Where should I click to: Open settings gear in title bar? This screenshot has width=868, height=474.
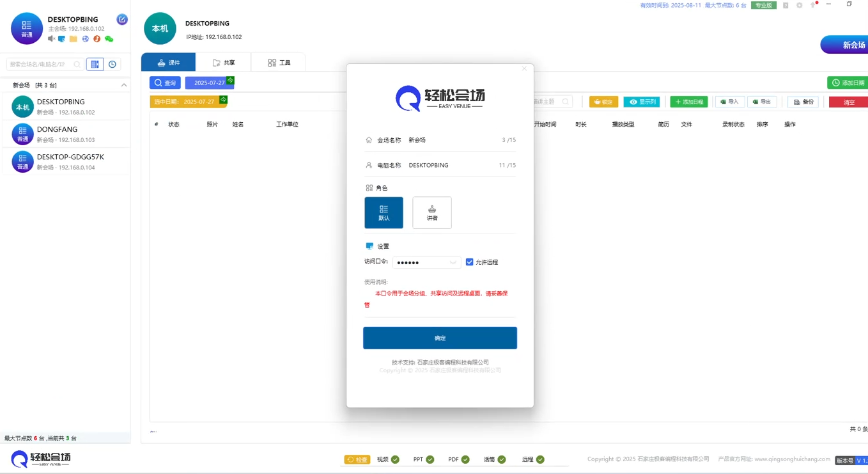800,5
